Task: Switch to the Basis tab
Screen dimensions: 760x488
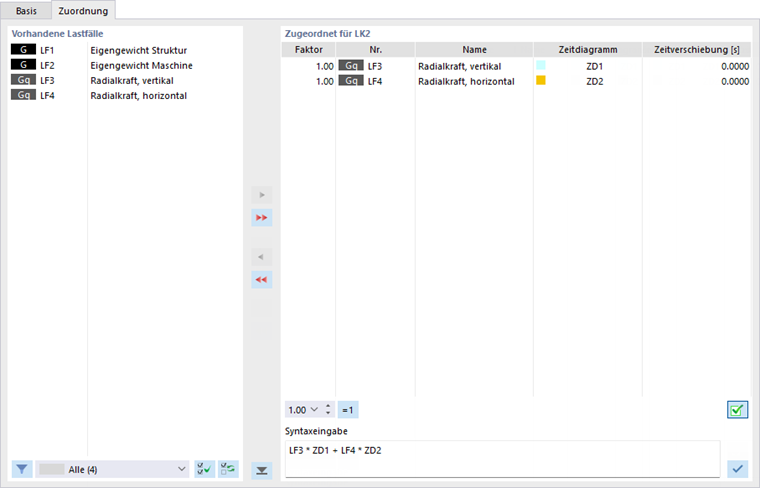Action: tap(26, 11)
